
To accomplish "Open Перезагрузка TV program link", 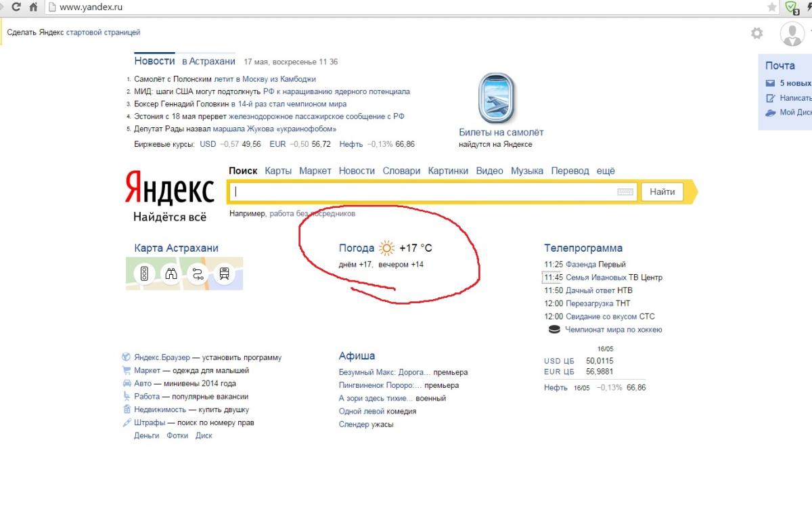I will click(589, 304).
